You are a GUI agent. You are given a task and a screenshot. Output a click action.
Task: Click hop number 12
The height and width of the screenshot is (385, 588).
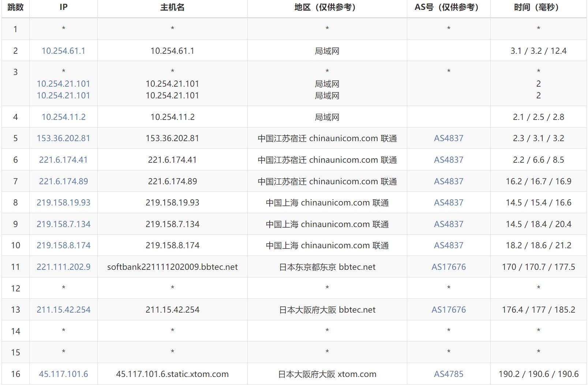15,288
